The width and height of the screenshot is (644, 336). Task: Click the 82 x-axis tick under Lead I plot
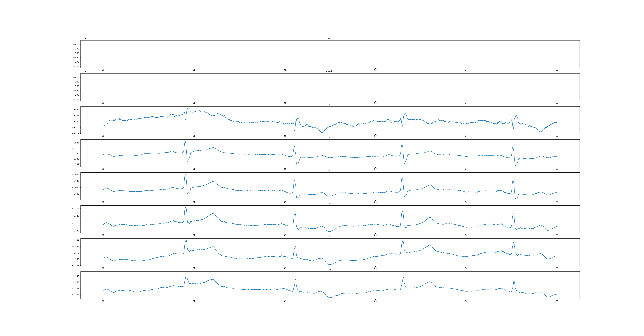285,70
